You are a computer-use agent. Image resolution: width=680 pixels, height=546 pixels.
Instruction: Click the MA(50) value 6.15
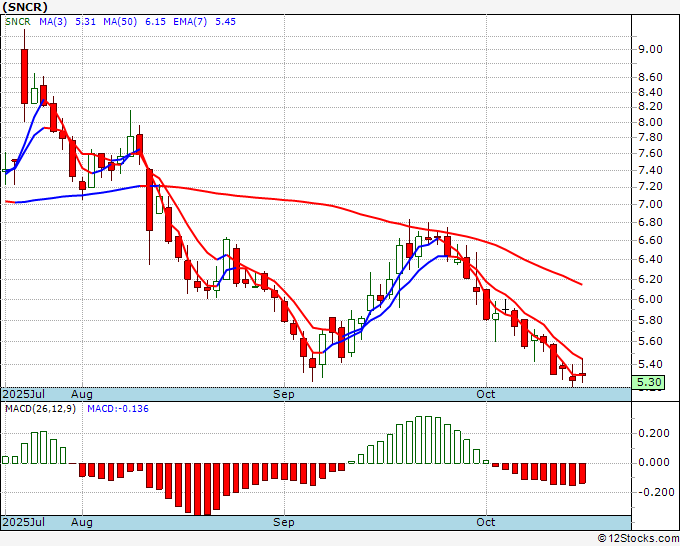point(155,22)
